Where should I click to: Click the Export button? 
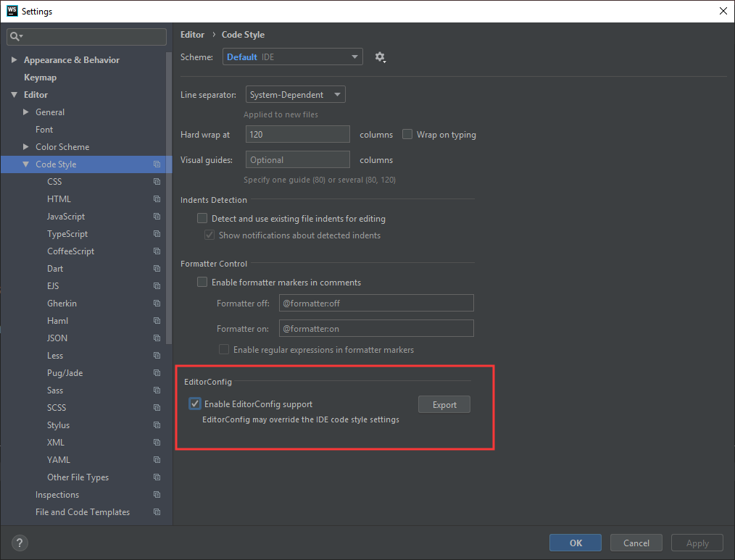coord(444,404)
